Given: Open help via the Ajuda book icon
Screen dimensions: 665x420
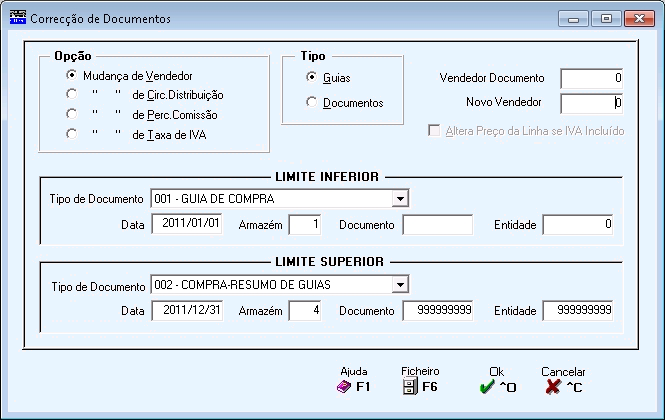Looking at the screenshot, I should 344,386.
